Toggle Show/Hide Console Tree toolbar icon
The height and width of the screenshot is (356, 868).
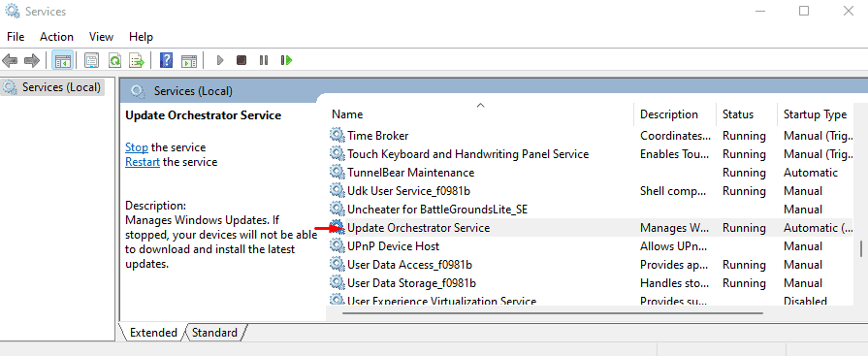point(62,60)
